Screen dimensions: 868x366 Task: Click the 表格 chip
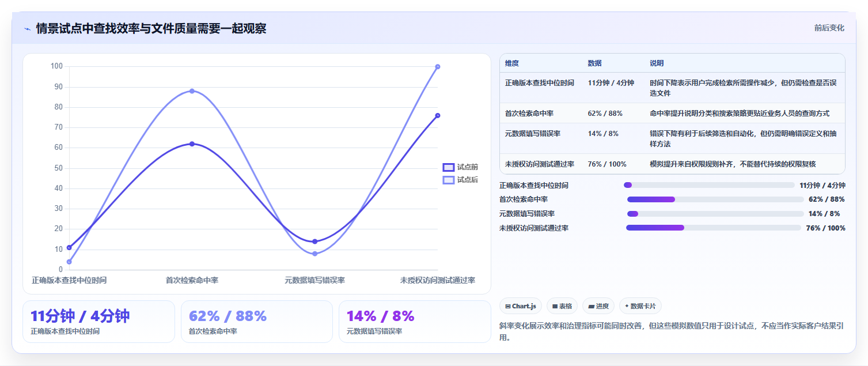pyautogui.click(x=562, y=306)
